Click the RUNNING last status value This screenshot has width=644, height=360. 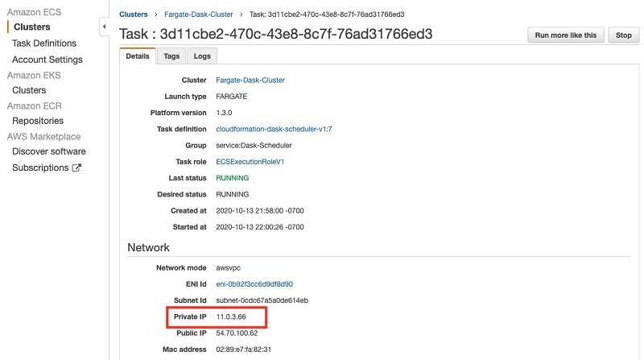233,178
